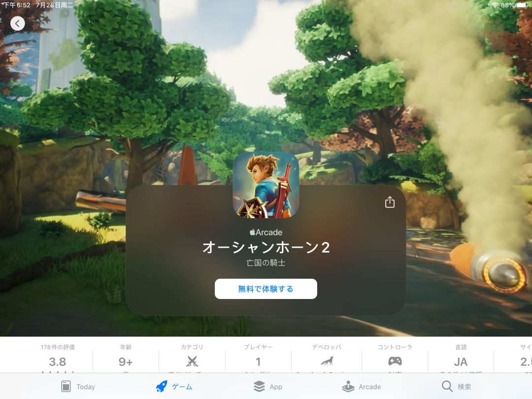
Task: Tap the Arcade label above the title
Action: (266, 233)
